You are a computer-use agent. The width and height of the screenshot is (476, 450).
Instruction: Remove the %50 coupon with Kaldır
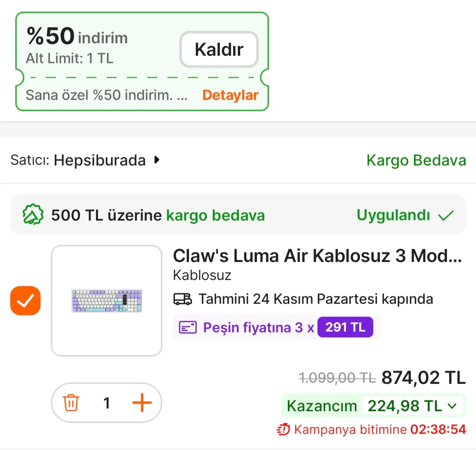(x=219, y=49)
